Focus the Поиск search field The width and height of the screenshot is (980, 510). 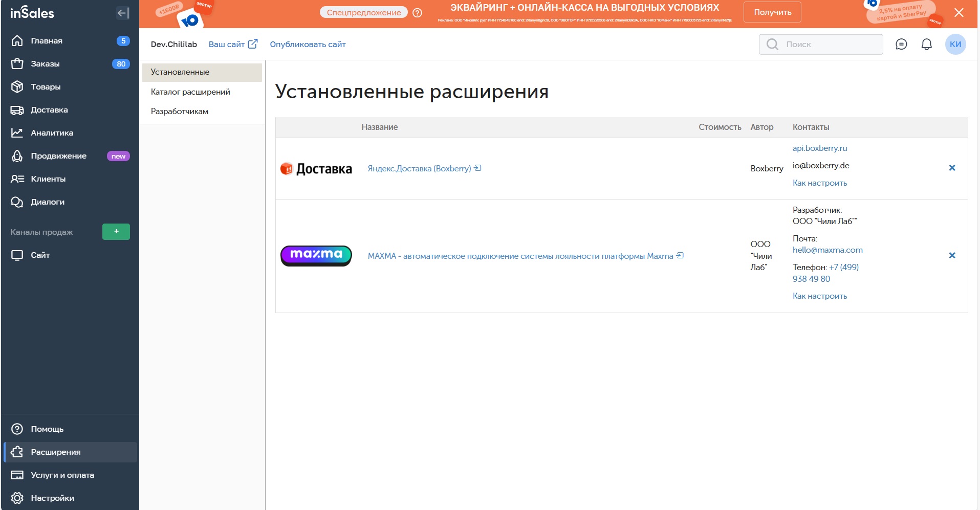pos(829,45)
